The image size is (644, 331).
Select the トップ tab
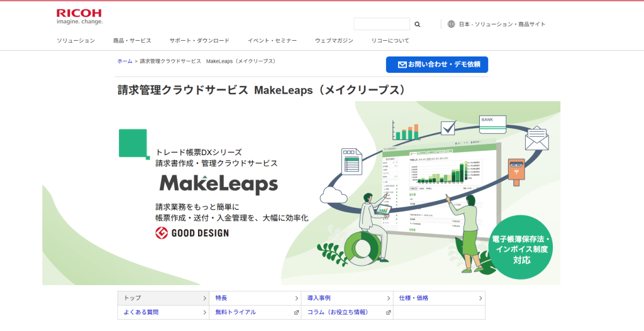coord(164,298)
